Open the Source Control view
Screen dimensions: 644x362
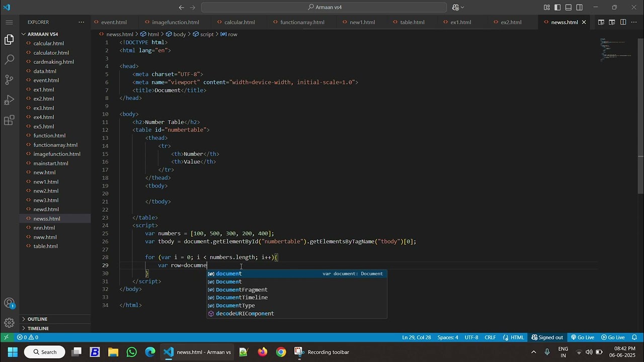pos(9,80)
